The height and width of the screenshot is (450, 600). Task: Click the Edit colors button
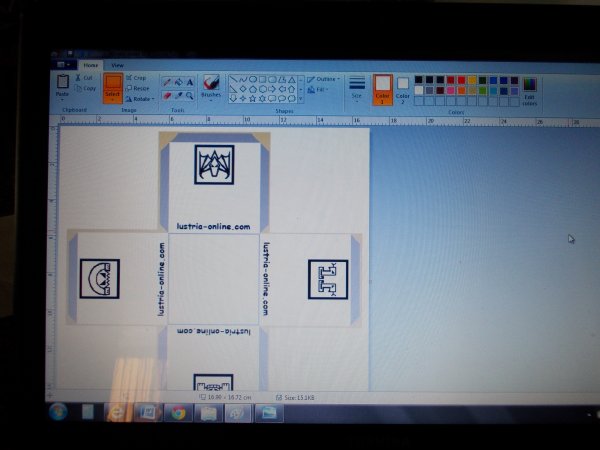[528, 89]
